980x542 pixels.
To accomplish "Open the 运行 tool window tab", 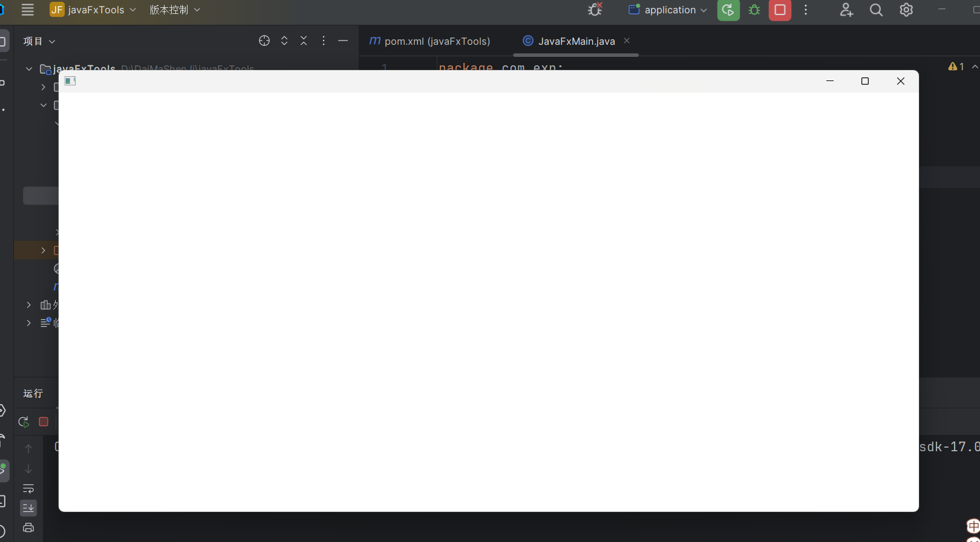I will [33, 394].
